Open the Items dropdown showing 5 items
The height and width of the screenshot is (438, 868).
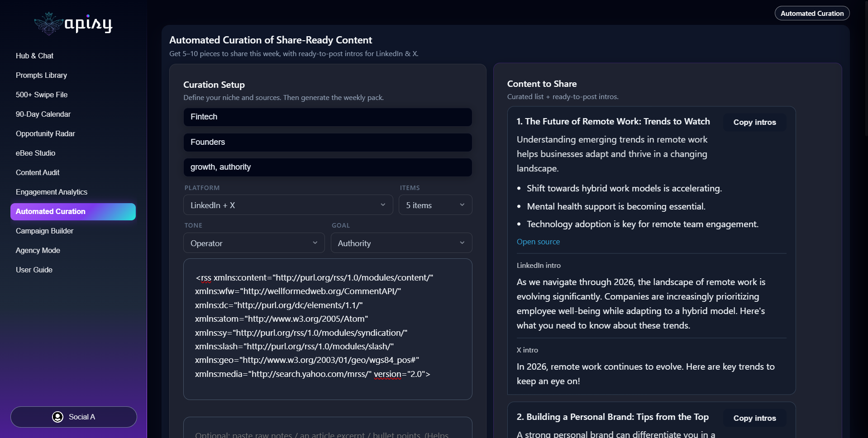click(435, 205)
